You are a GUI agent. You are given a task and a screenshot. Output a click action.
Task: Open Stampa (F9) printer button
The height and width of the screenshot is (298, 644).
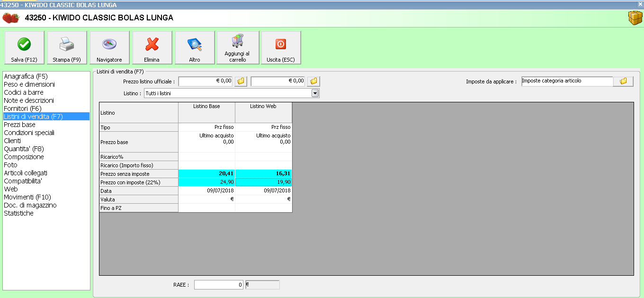(67, 48)
